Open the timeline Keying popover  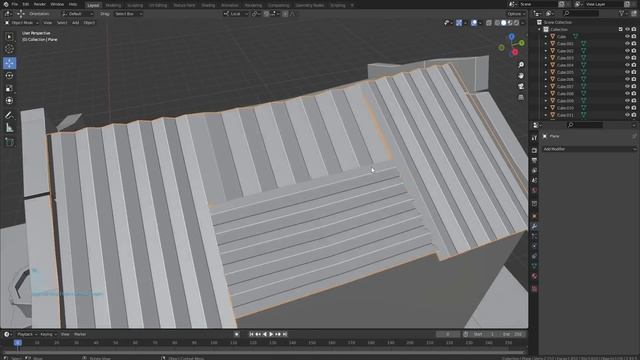[48, 334]
